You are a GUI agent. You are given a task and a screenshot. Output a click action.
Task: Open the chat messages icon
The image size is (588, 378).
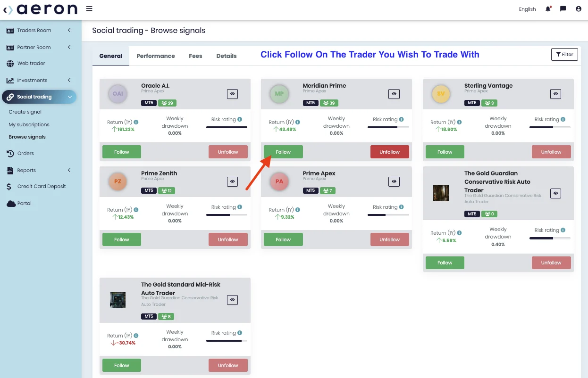click(563, 9)
